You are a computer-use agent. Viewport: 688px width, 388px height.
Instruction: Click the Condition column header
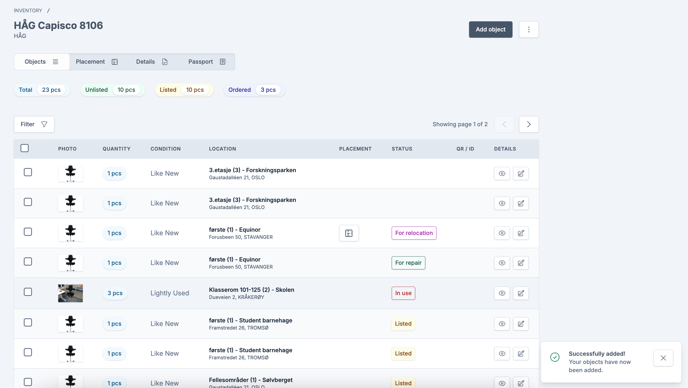point(165,149)
